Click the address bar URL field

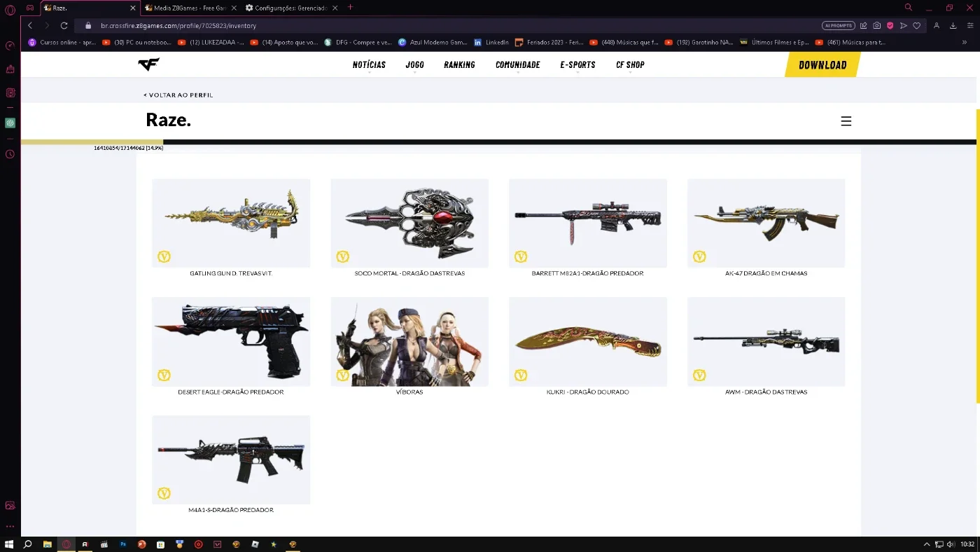pos(448,25)
